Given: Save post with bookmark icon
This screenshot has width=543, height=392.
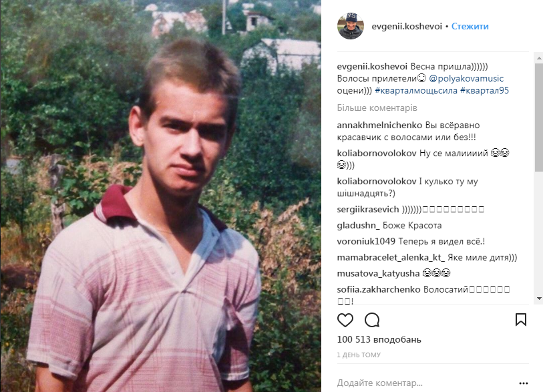Looking at the screenshot, I should pyautogui.click(x=521, y=320).
